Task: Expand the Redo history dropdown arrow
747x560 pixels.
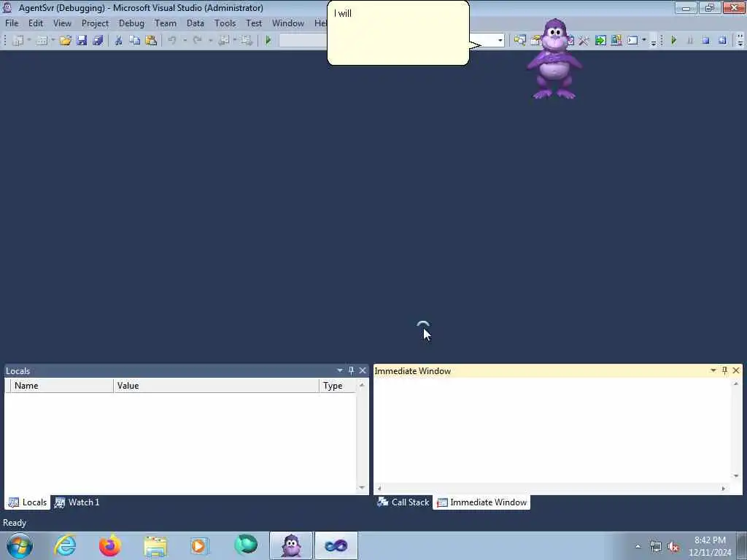Action: (x=210, y=41)
